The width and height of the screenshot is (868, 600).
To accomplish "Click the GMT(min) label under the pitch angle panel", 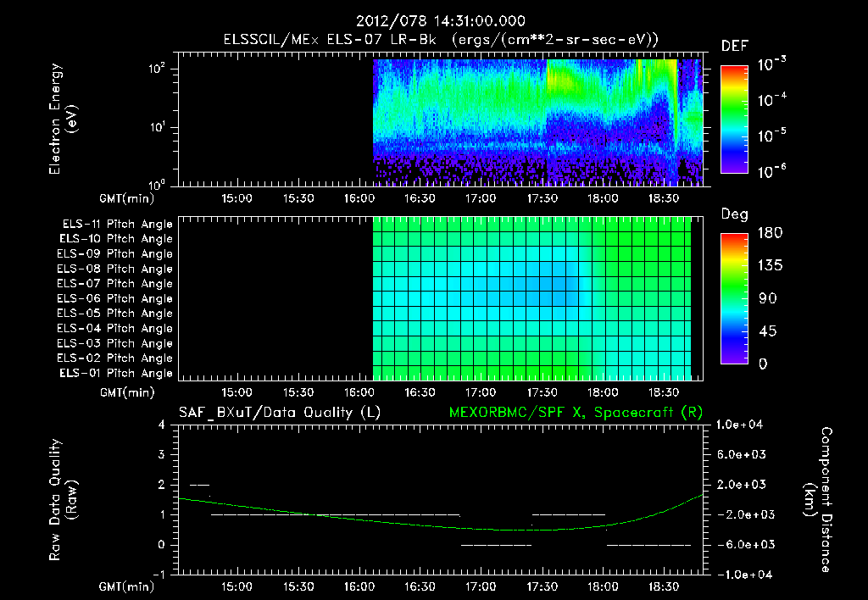I will (x=127, y=393).
